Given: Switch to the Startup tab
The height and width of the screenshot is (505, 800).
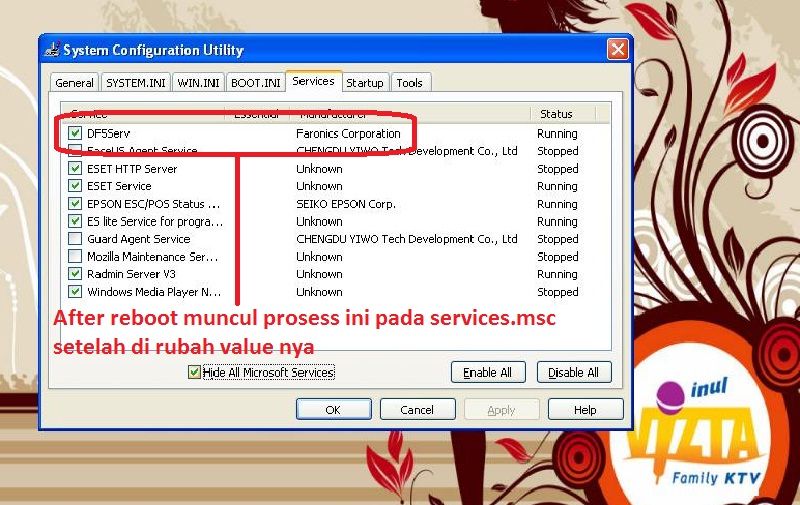Looking at the screenshot, I should click(x=365, y=83).
